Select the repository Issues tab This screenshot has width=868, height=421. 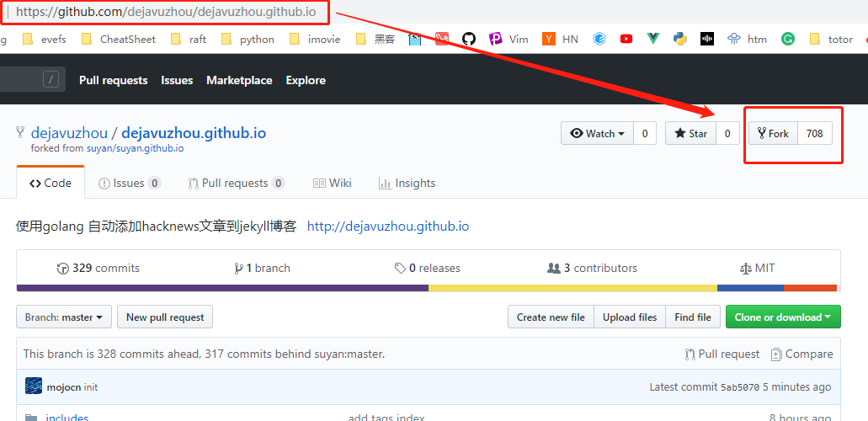point(130,183)
